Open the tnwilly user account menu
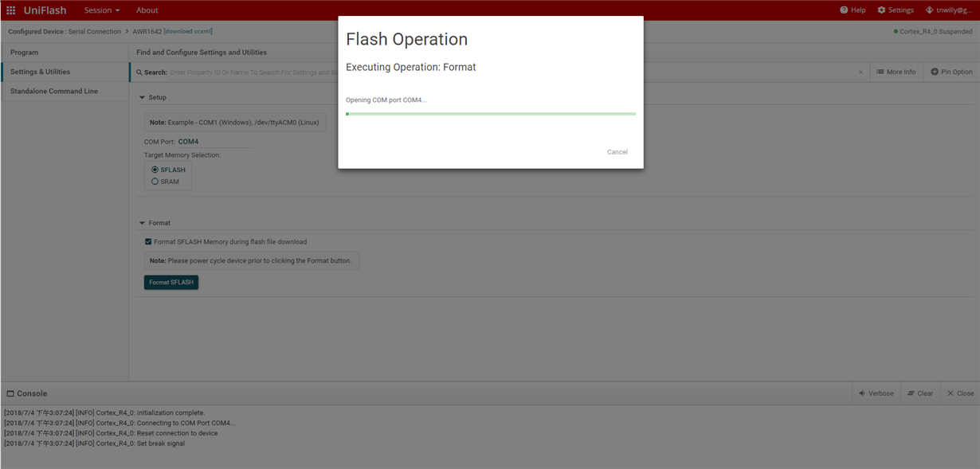 coord(949,10)
